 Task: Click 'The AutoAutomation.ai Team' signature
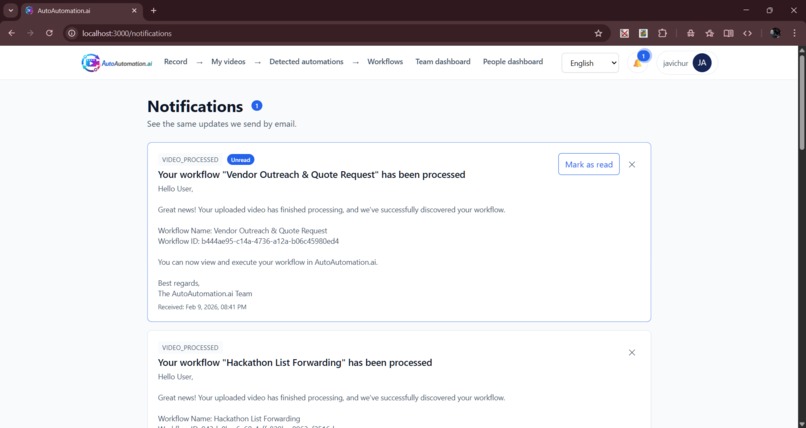point(205,294)
